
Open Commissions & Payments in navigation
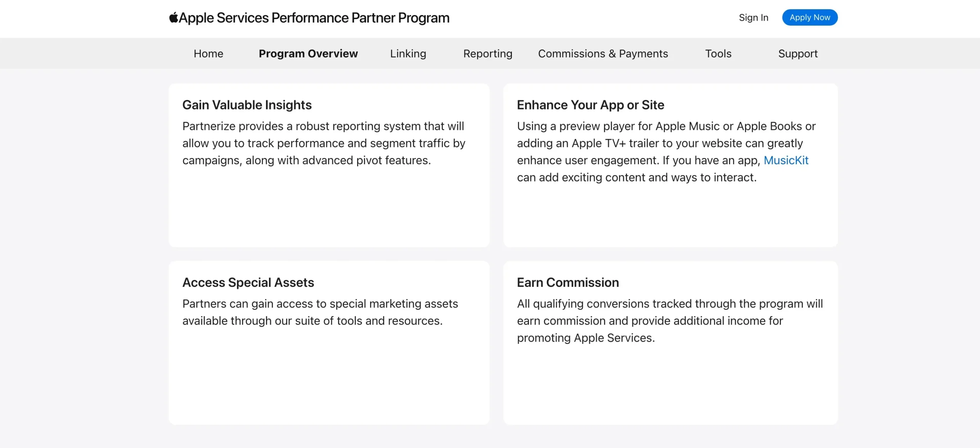click(x=603, y=54)
